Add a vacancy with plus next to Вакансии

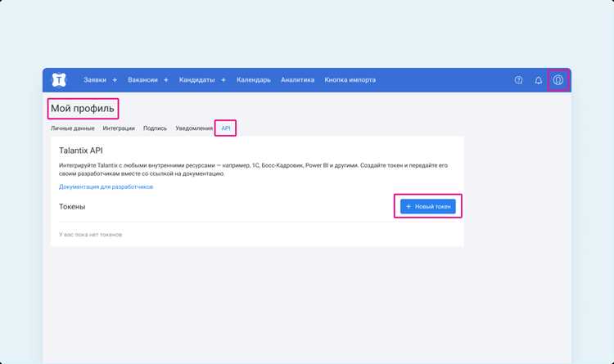click(x=166, y=80)
